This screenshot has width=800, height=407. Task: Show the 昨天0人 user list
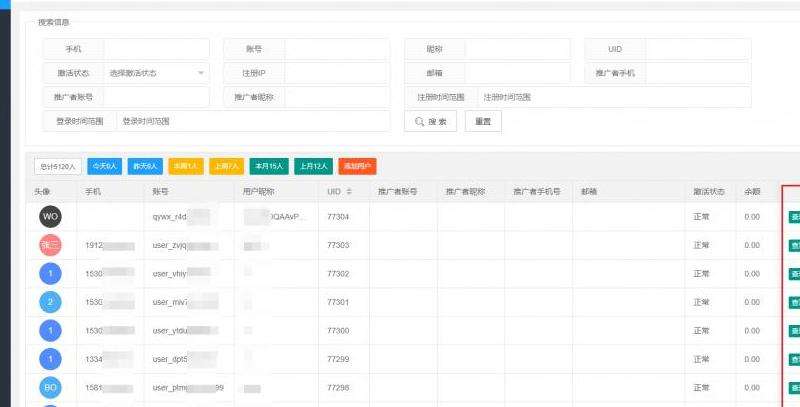pos(146,166)
